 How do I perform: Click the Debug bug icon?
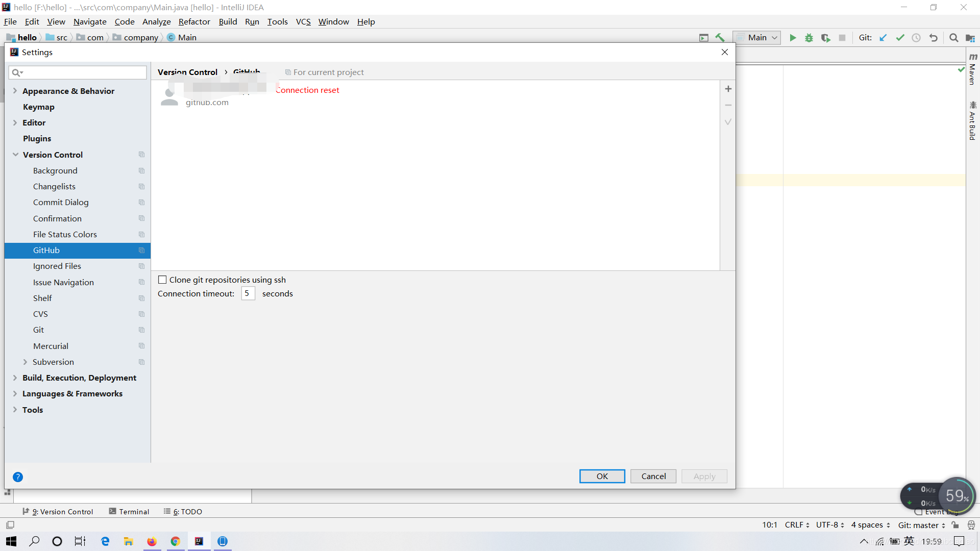click(809, 38)
